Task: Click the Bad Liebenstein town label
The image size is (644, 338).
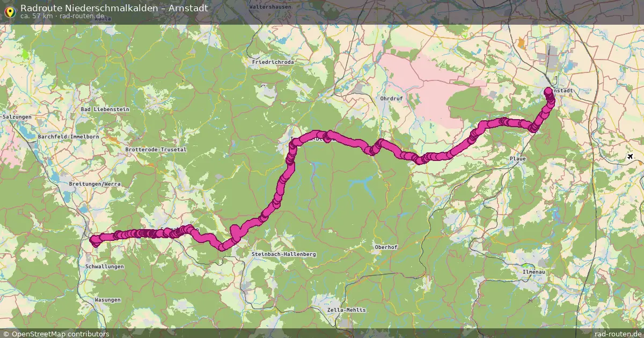Action: (105, 109)
